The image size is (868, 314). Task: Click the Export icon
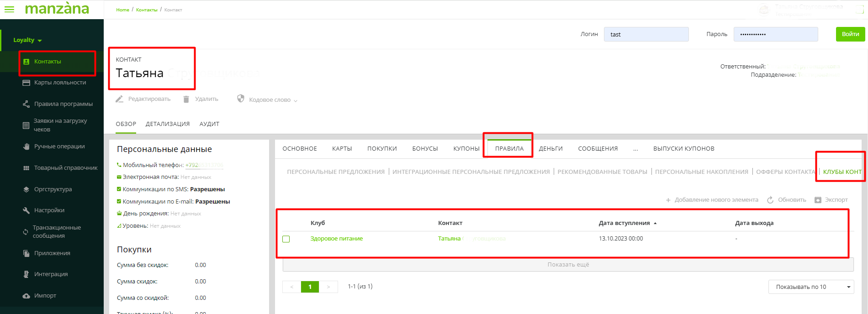click(x=818, y=200)
